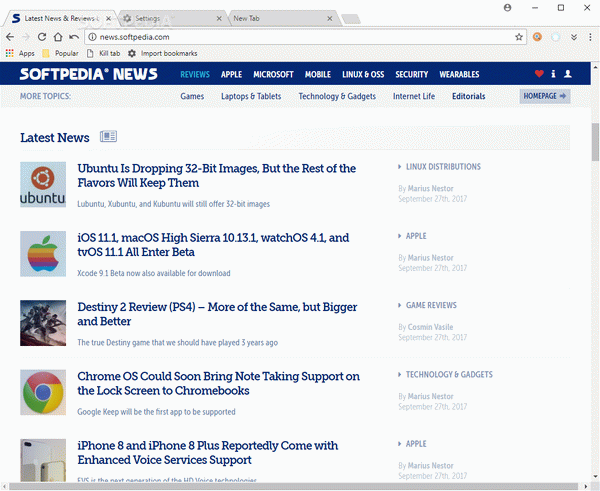Open the Technology & Gadgets topic
The width and height of the screenshot is (600, 491).
click(337, 96)
